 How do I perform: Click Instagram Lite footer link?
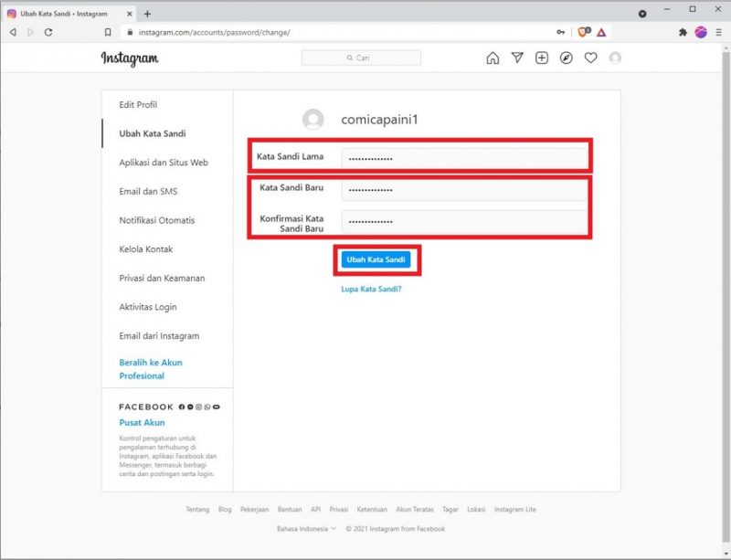pyautogui.click(x=515, y=509)
